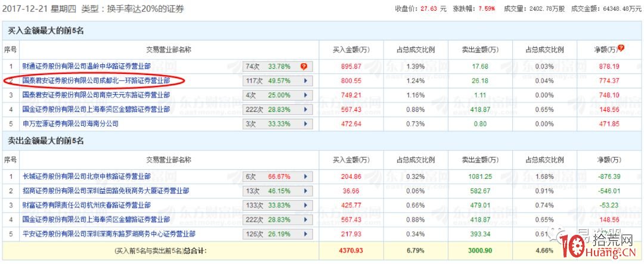Screen dimensions: 644x264
Task: Expand the 13次 46.15% row arrow
Action: (x=306, y=191)
